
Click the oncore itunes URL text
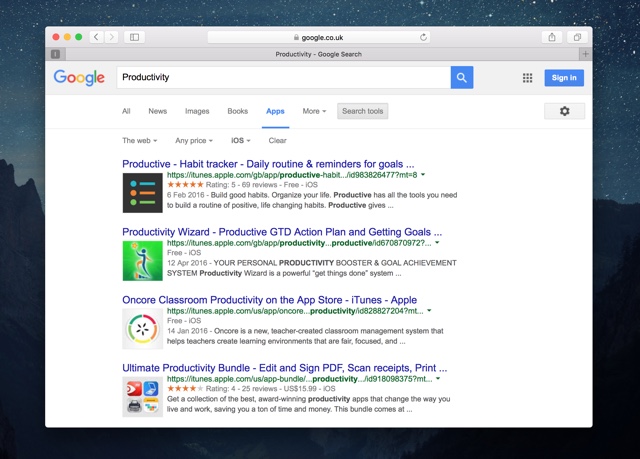[x=295, y=310]
